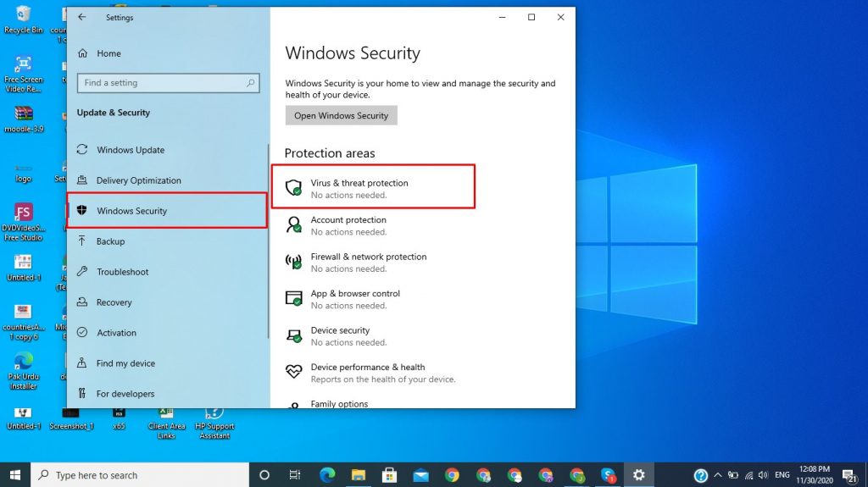Click the Virus & threat protection shield icon

pyautogui.click(x=294, y=188)
